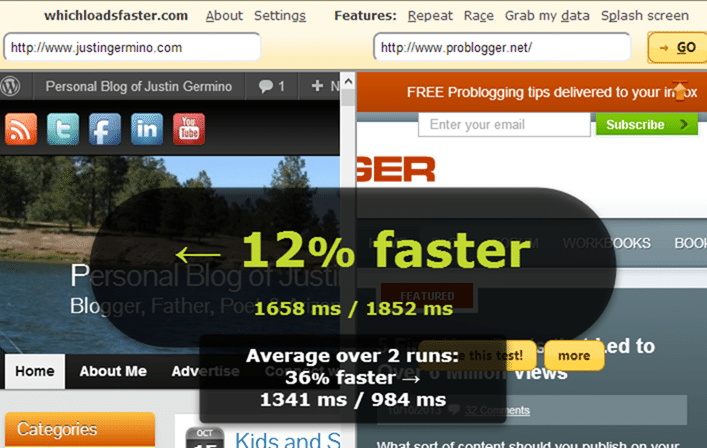Focus the justingermino.com URL field
The image size is (707, 448).
[x=132, y=47]
